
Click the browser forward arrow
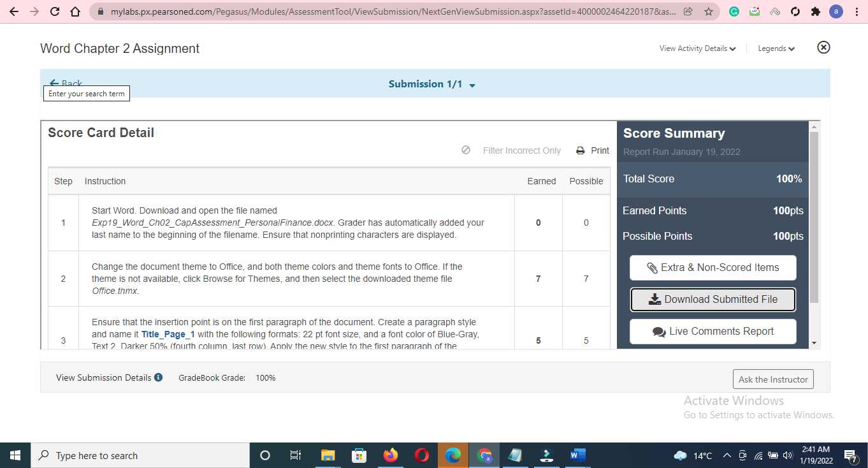(x=34, y=11)
